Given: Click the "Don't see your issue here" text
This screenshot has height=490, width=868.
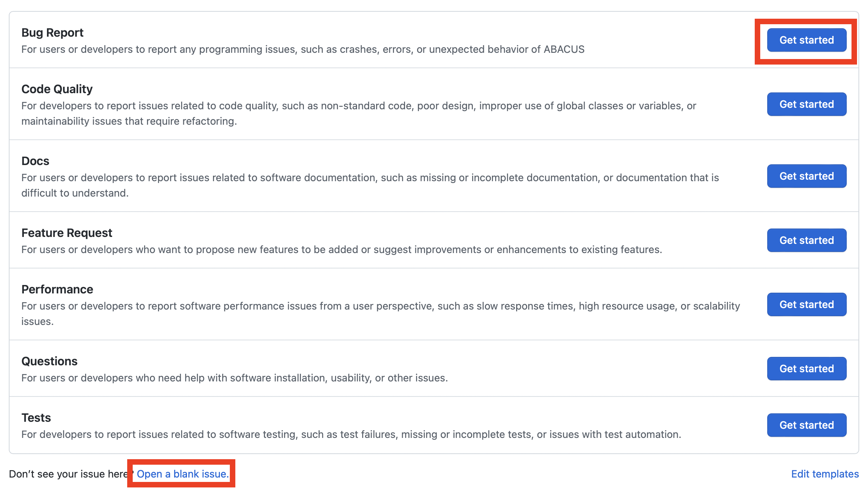Looking at the screenshot, I should coord(68,474).
